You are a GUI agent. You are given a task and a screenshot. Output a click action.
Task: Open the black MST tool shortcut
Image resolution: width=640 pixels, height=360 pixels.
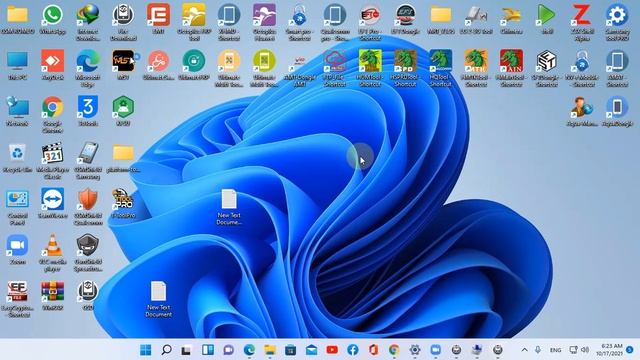[x=123, y=61]
